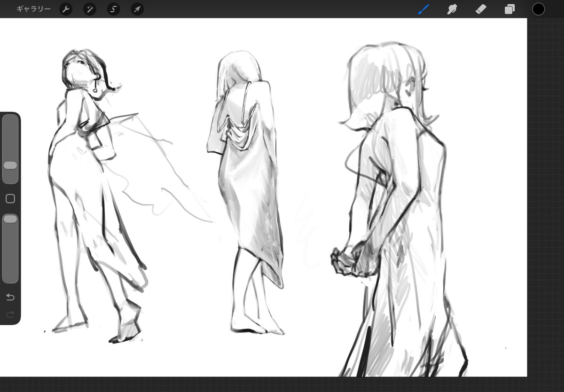Screen dimensions: 564x392
Task: Click the brush opacity slider handle
Action: tap(10, 219)
